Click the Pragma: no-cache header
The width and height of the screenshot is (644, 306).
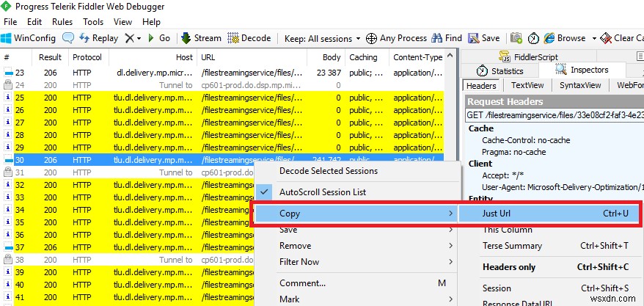pyautogui.click(x=513, y=152)
